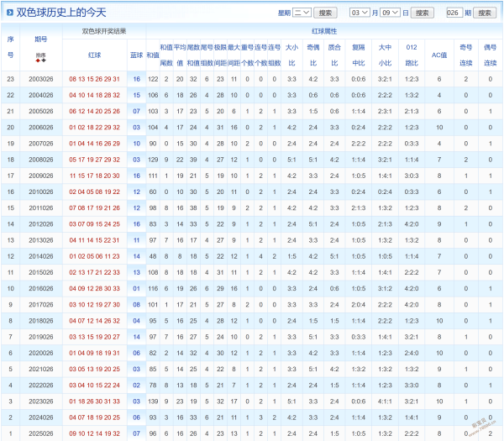
Task: Click the red ascending sort arrow under 期号
Action: 37,60
